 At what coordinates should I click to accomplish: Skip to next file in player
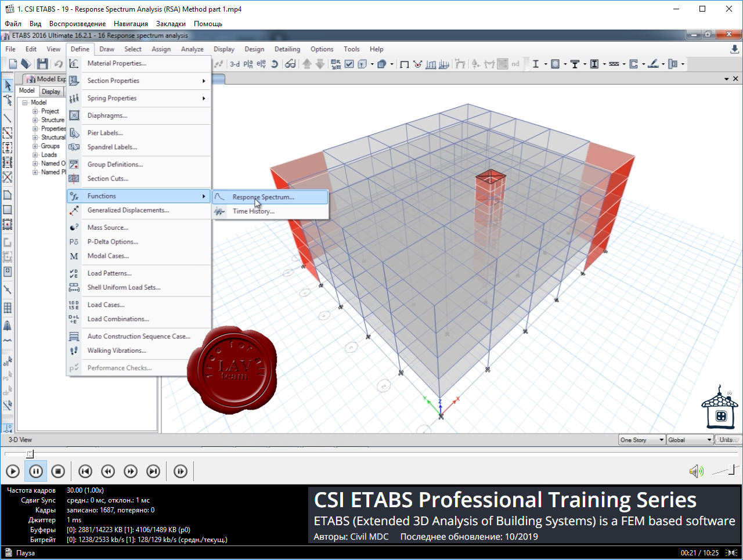point(153,471)
